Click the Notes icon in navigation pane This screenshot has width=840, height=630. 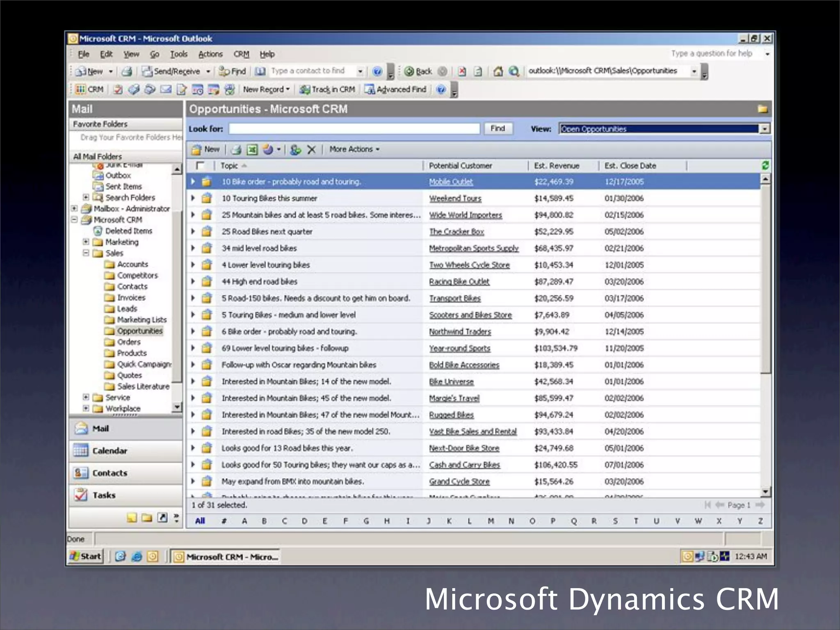pos(132,518)
